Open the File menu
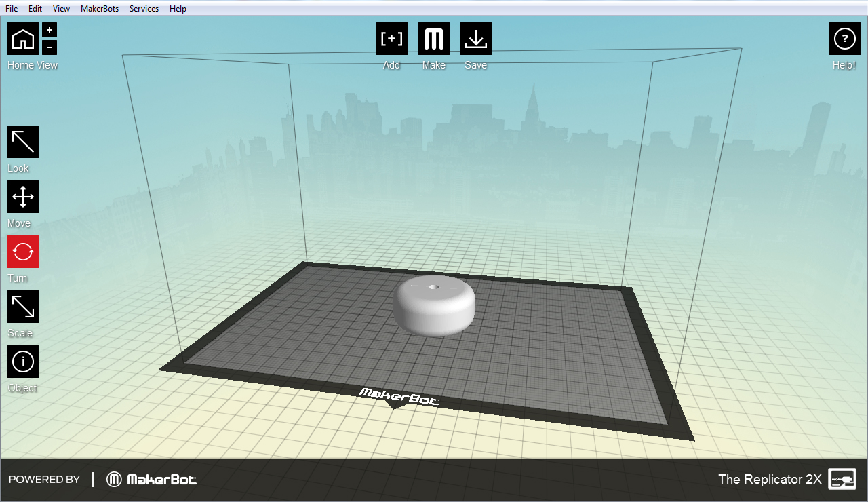Image resolution: width=868 pixels, height=502 pixels. (x=12, y=9)
